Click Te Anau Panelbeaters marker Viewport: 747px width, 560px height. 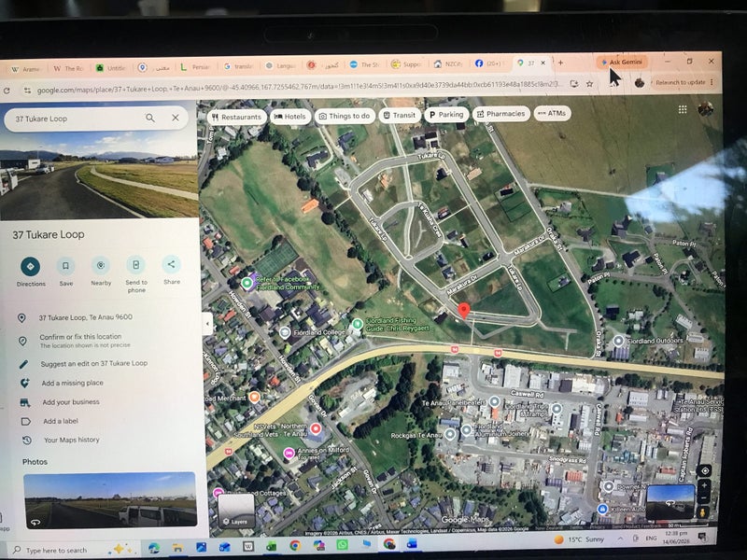click(x=495, y=402)
